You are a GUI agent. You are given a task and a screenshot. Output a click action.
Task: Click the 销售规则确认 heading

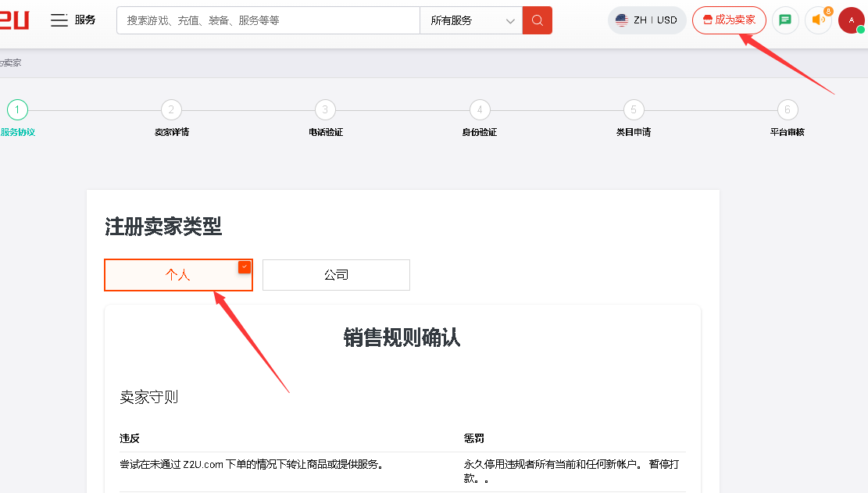click(402, 338)
